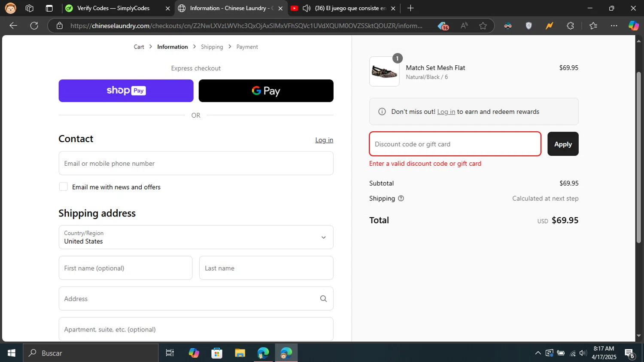Open the workspaces icon
Viewport: 644px width, 362px height.
coord(30,8)
